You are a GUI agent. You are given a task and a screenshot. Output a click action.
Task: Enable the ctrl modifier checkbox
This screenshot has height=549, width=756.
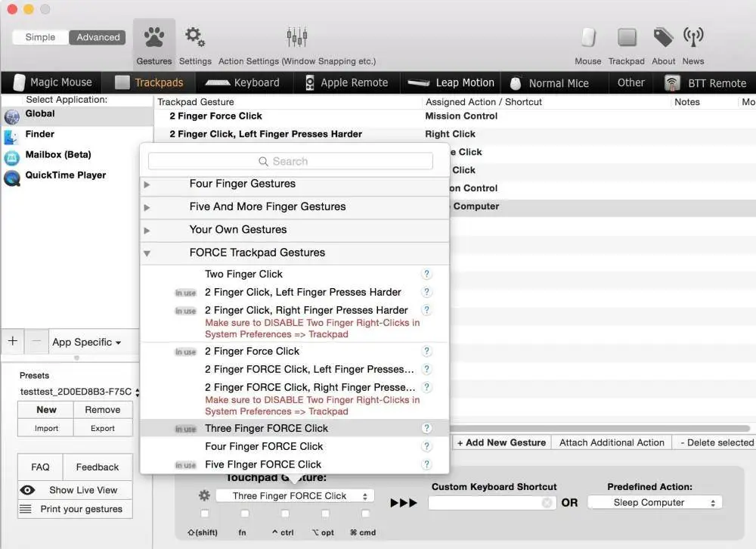point(286,513)
